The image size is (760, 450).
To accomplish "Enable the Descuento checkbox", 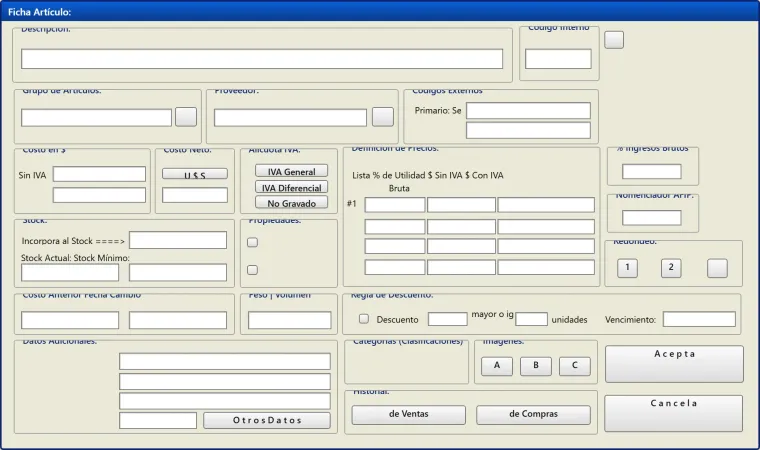I will click(x=364, y=319).
